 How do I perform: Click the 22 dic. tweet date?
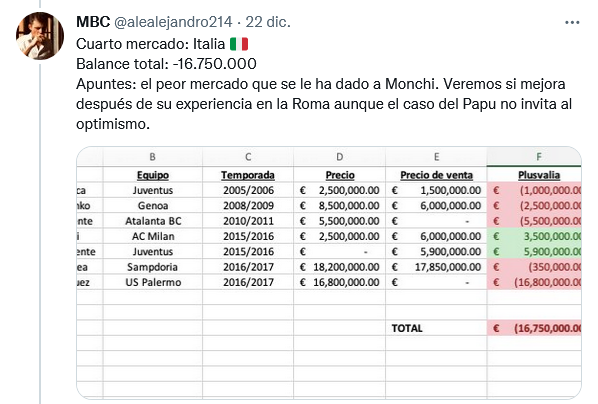(268, 22)
